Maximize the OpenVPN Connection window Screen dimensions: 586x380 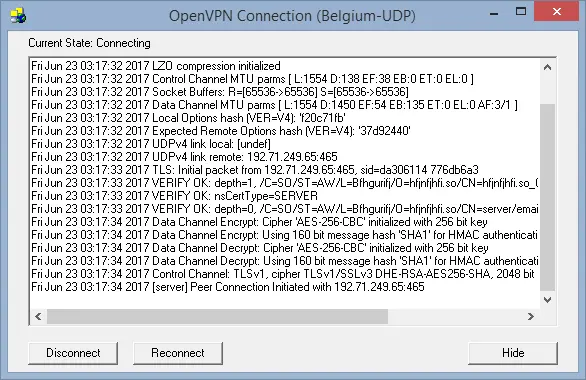click(521, 12)
